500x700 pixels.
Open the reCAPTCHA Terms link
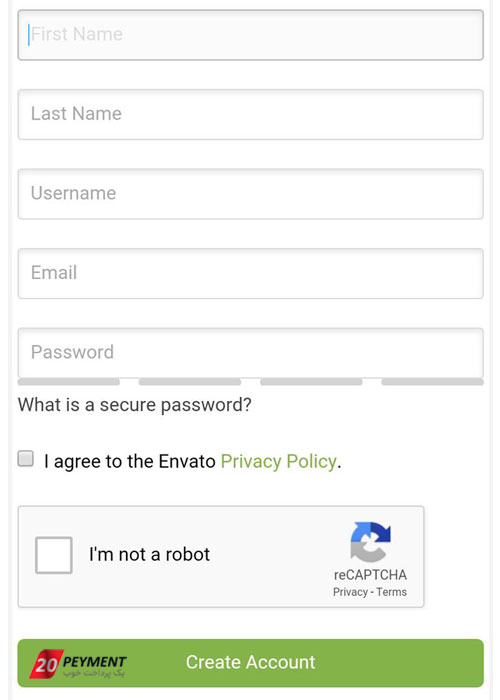[392, 592]
